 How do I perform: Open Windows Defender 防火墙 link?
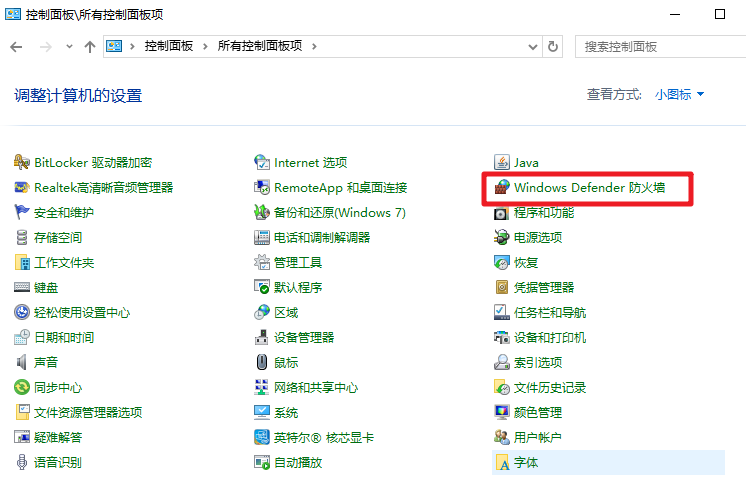click(x=589, y=187)
